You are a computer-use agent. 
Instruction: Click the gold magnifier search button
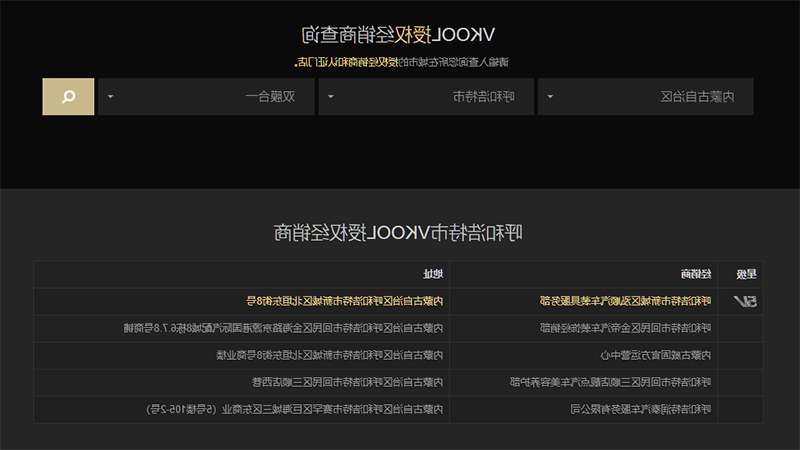[68, 96]
